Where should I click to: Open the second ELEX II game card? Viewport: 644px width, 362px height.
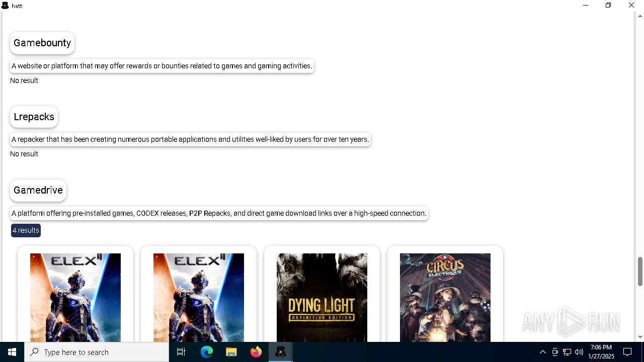tap(199, 294)
